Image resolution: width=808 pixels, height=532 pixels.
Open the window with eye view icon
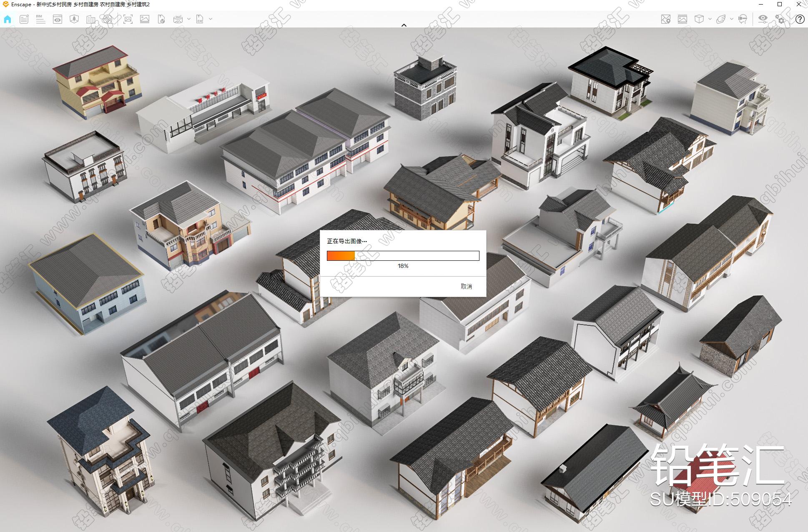click(58, 19)
